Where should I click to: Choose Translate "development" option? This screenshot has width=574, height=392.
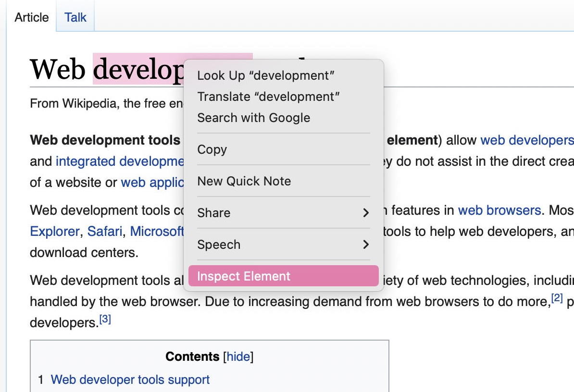click(283, 97)
